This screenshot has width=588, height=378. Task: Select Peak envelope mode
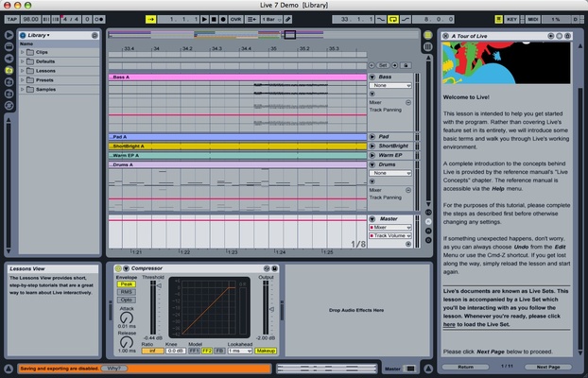[x=127, y=284]
